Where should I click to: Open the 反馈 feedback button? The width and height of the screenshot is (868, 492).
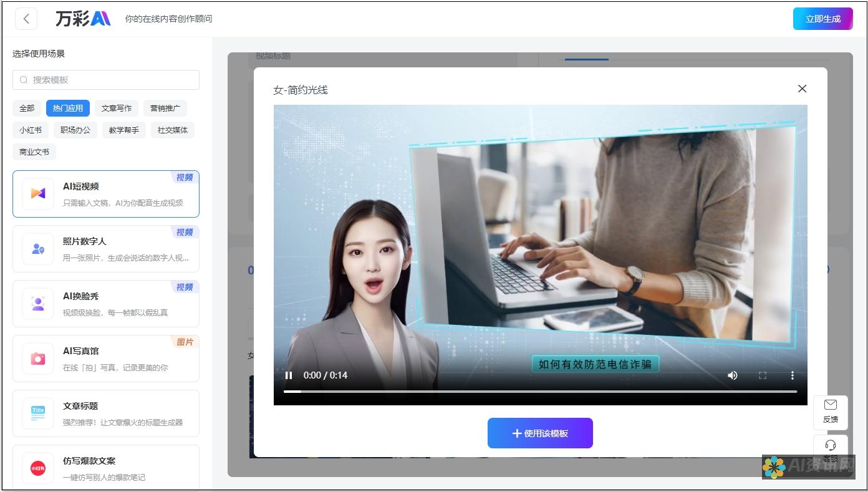pyautogui.click(x=831, y=412)
